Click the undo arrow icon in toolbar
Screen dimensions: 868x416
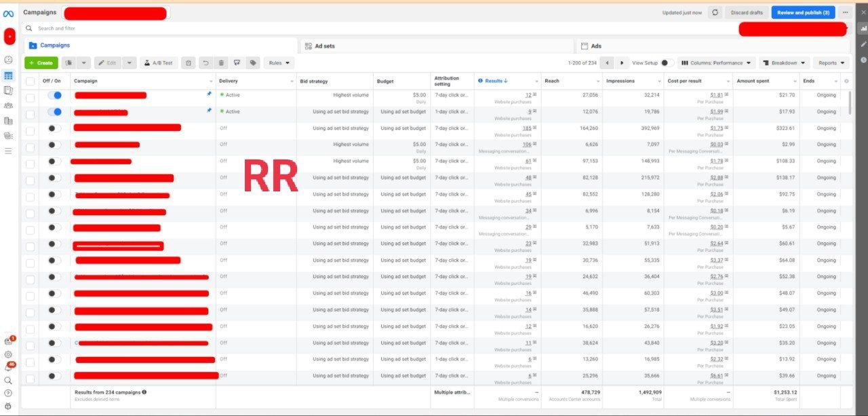tap(205, 63)
